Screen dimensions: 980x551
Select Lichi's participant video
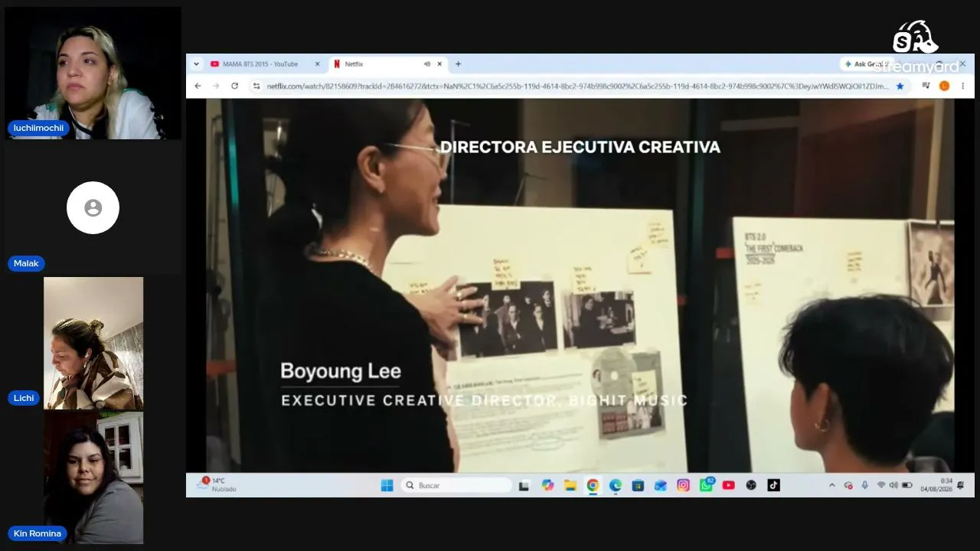pyautogui.click(x=93, y=343)
